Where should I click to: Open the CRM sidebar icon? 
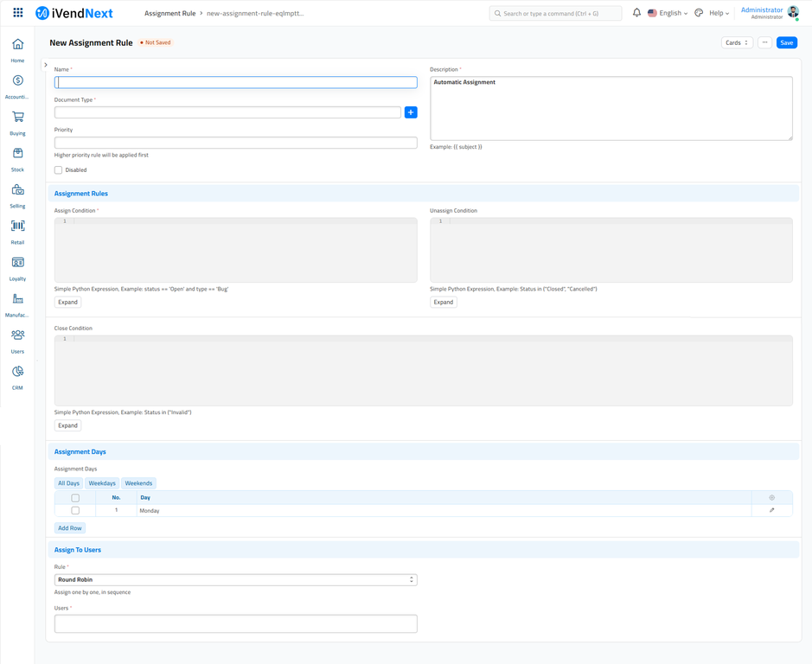17,372
